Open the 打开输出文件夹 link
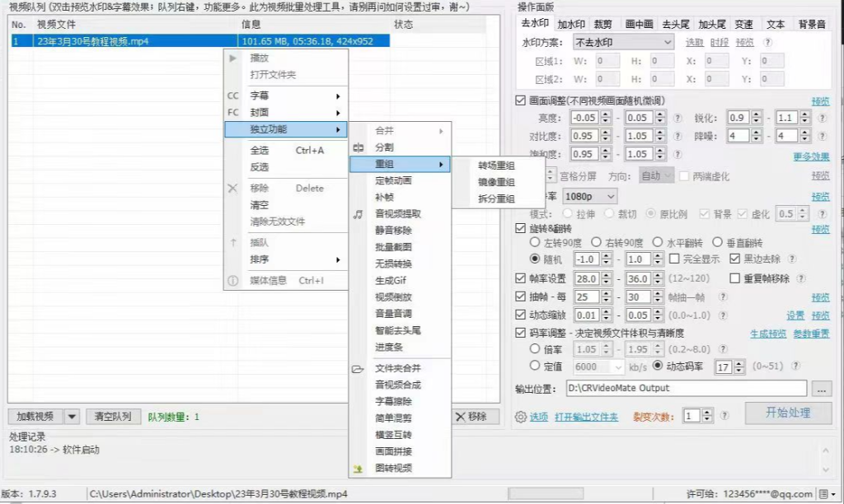 point(586,417)
